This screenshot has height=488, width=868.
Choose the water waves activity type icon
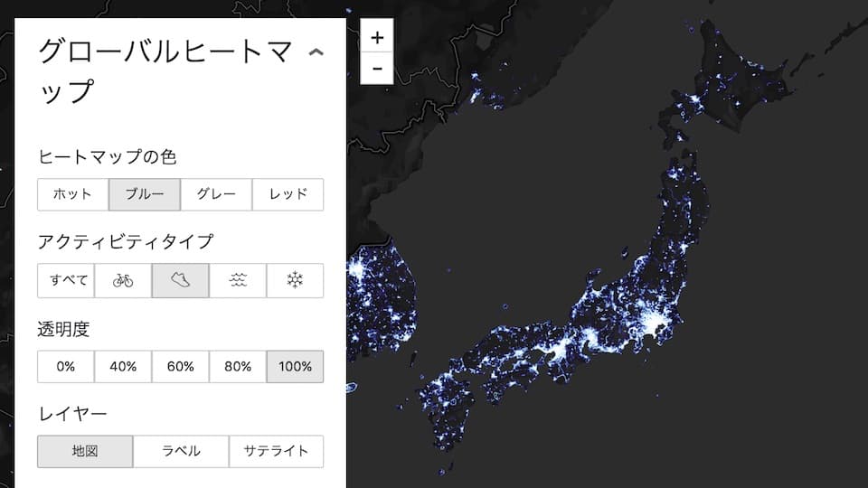238,280
